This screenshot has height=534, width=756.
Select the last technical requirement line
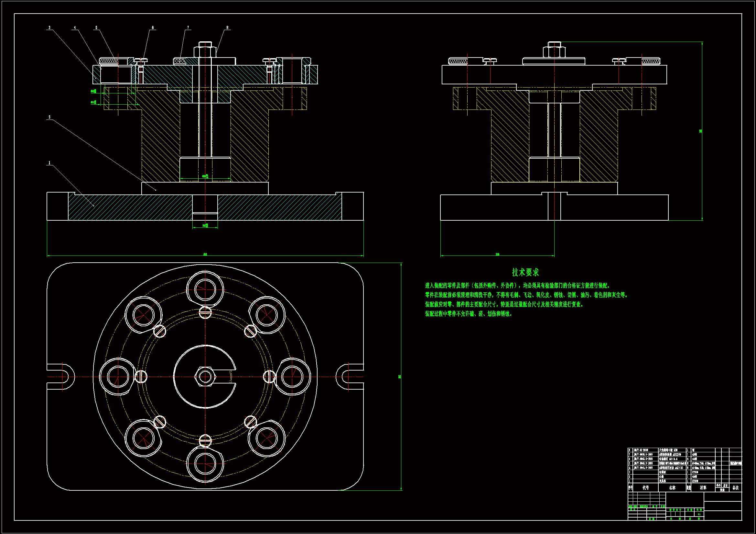[468, 314]
